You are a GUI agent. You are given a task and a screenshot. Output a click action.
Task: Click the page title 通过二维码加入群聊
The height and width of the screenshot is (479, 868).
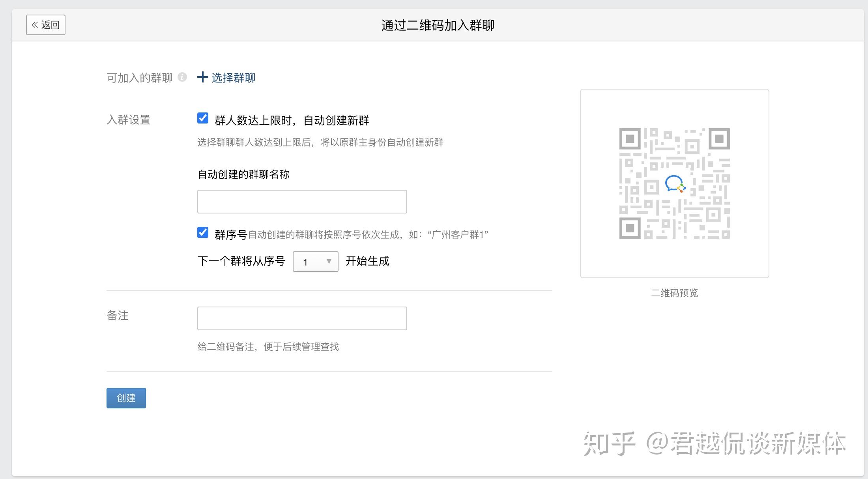[438, 25]
